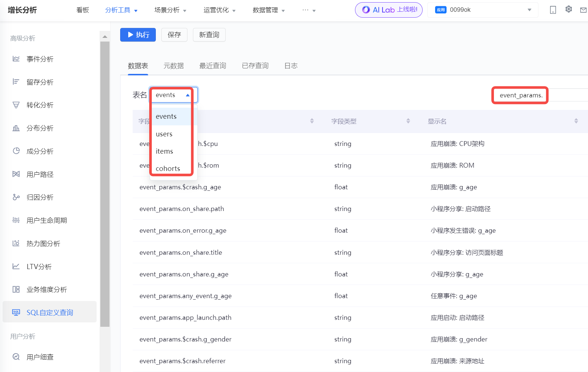Image resolution: width=588 pixels, height=372 pixels.
Task: Open the 看板 top menu item
Action: [x=83, y=10]
